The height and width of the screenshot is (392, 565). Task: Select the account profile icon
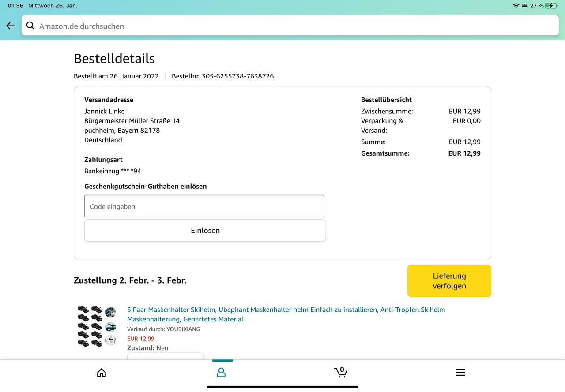[221, 373]
